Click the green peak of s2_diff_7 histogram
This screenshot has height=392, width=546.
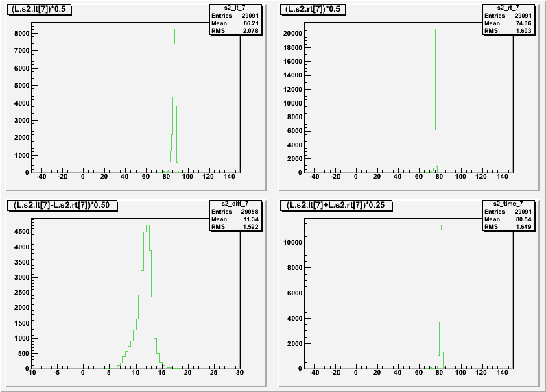[x=147, y=225]
